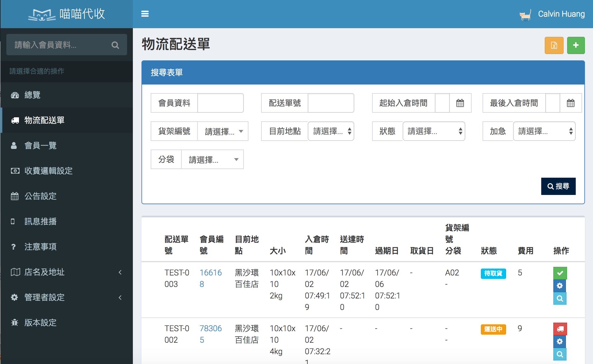
Task: Click magnifier view icon for TEST-0003
Action: [560, 299]
